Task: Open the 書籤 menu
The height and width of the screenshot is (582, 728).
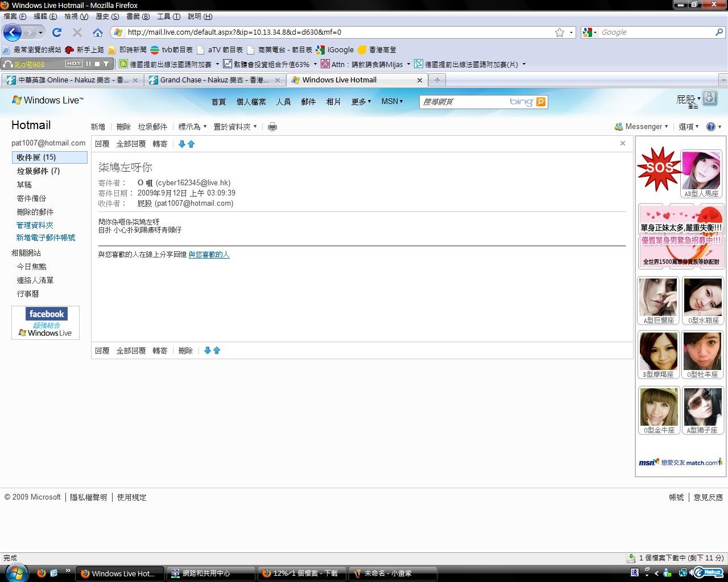Action: point(138,16)
